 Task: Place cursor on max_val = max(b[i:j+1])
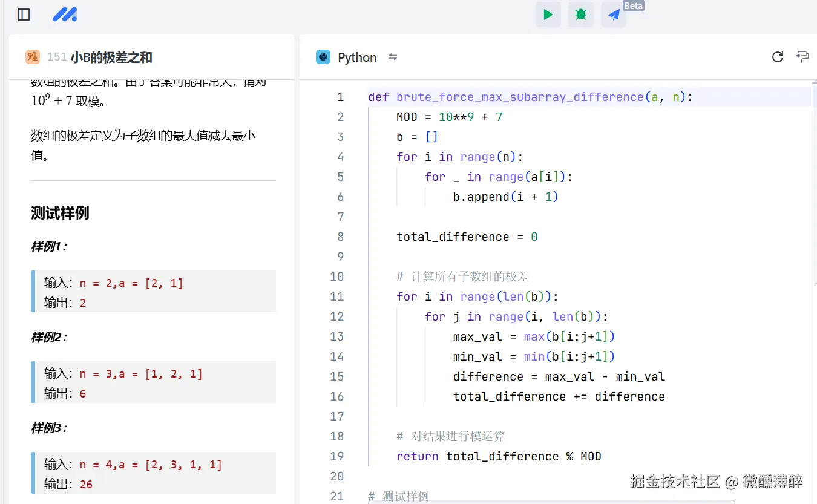click(534, 336)
